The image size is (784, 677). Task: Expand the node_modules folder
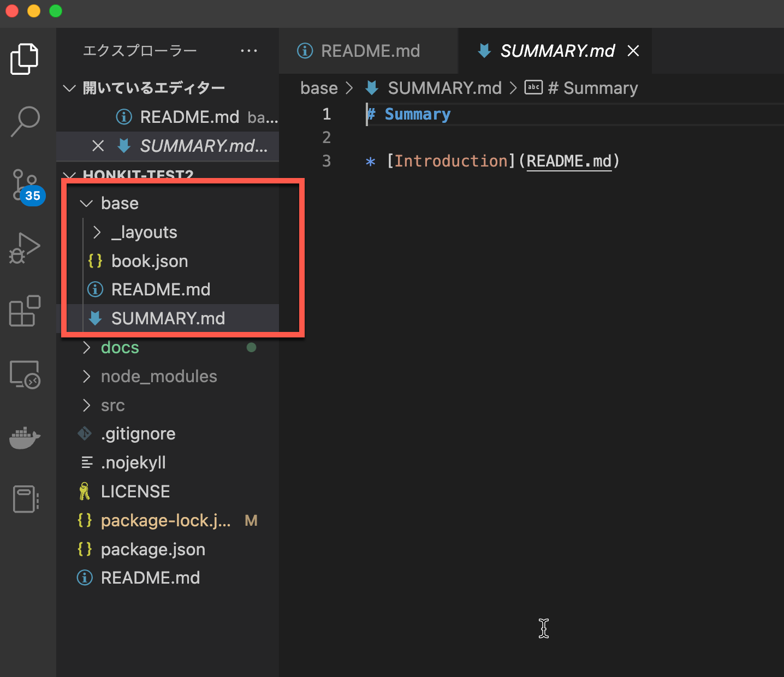tap(86, 377)
